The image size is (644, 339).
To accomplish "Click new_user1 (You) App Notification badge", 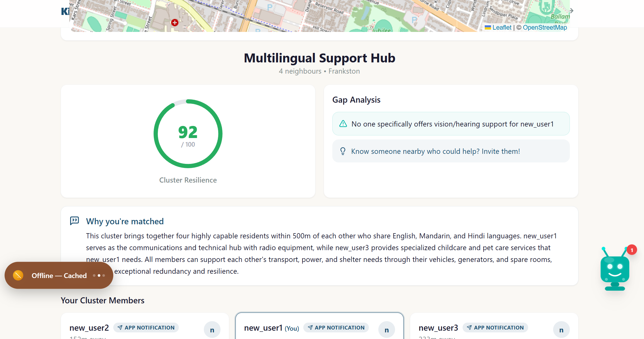I will [336, 327].
